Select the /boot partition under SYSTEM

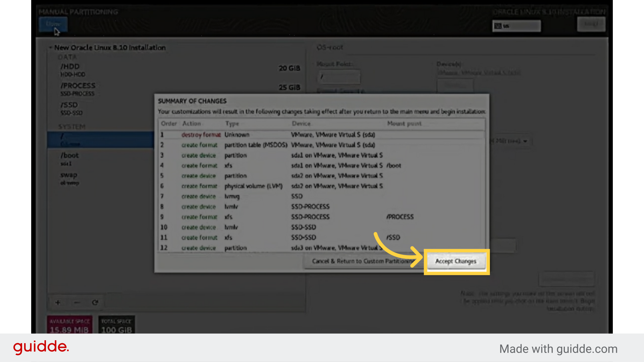tap(70, 155)
